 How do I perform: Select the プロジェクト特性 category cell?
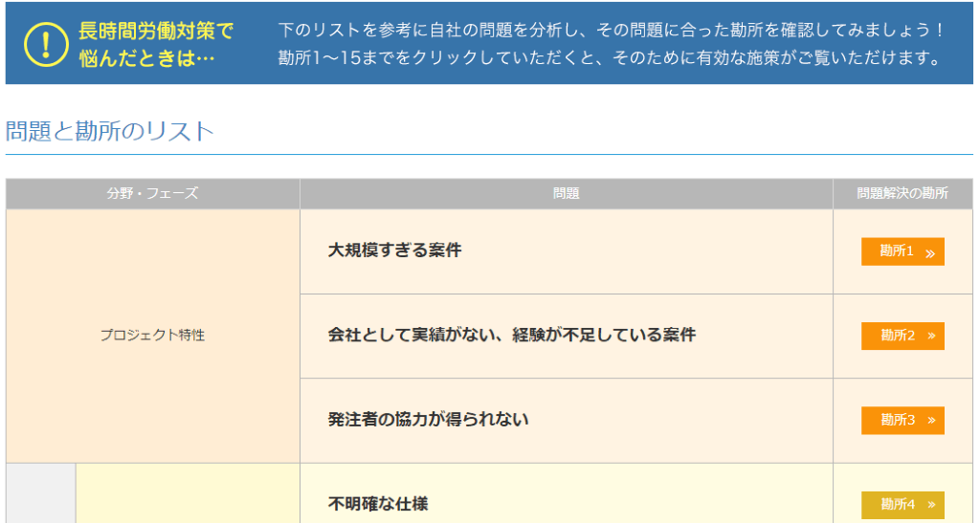152,336
